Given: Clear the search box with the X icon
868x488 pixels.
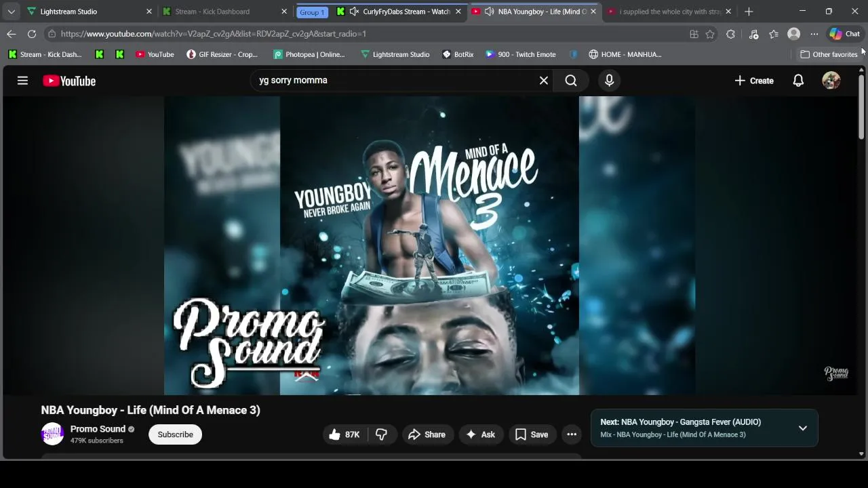Looking at the screenshot, I should click(544, 81).
